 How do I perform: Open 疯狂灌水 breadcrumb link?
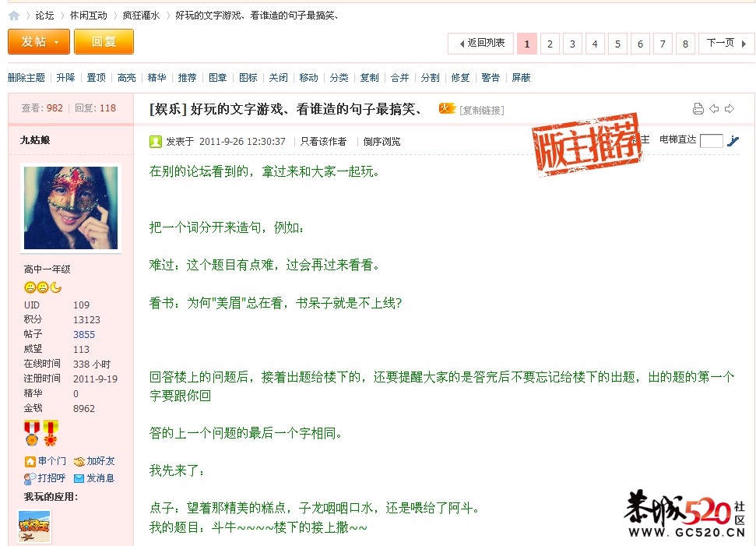point(141,16)
